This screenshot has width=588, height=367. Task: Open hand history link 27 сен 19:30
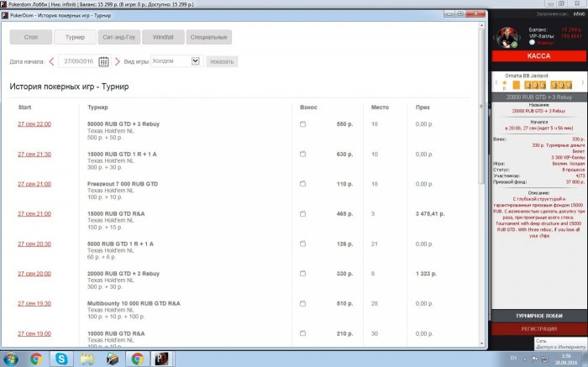tap(34, 304)
